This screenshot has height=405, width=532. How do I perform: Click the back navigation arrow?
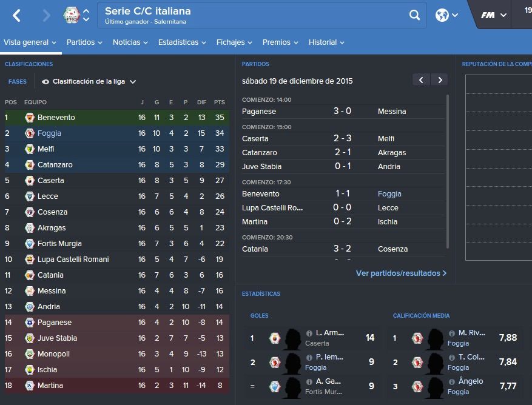(16, 15)
